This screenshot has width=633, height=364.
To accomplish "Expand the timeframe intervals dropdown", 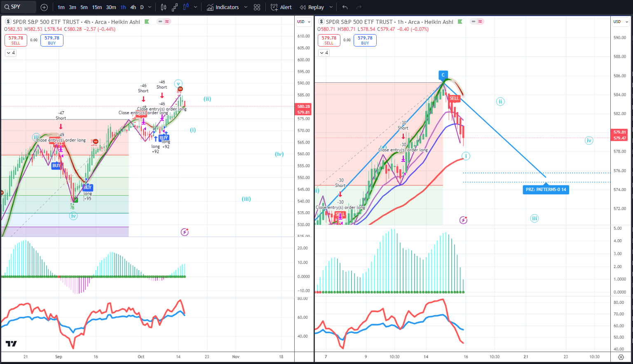I will point(150,7).
